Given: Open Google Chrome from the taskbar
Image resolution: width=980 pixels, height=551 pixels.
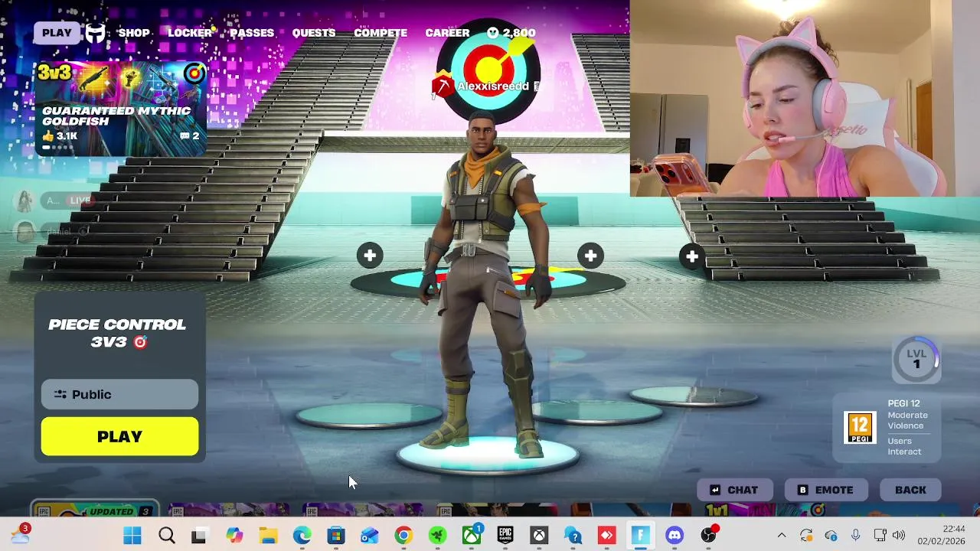Looking at the screenshot, I should (x=403, y=535).
